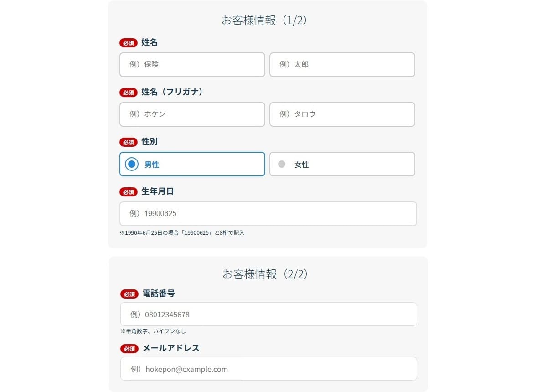Focus the furigana field showing 例）タロウ
Screen dimensions: 547x392
click(342, 114)
